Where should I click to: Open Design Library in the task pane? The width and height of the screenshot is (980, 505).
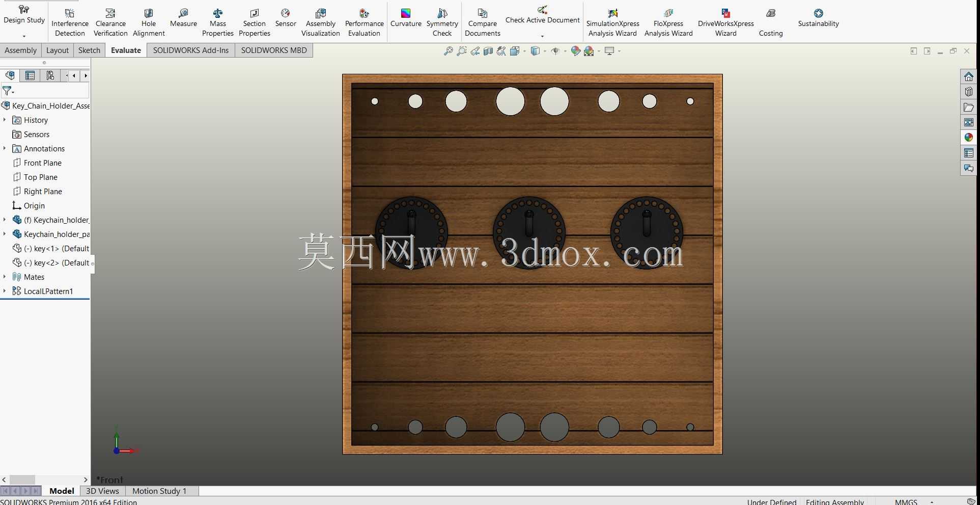tap(968, 92)
